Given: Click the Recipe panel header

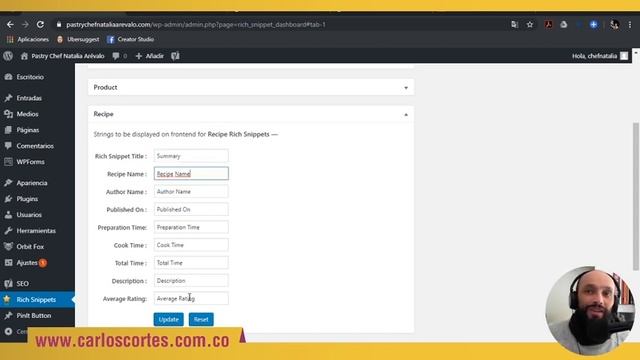Looking at the screenshot, I should (251, 114).
